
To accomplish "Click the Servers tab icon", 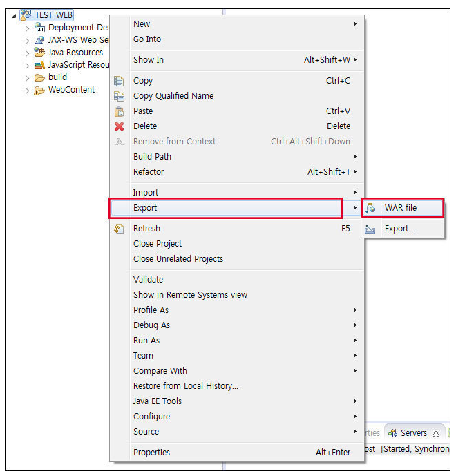I will pos(392,432).
